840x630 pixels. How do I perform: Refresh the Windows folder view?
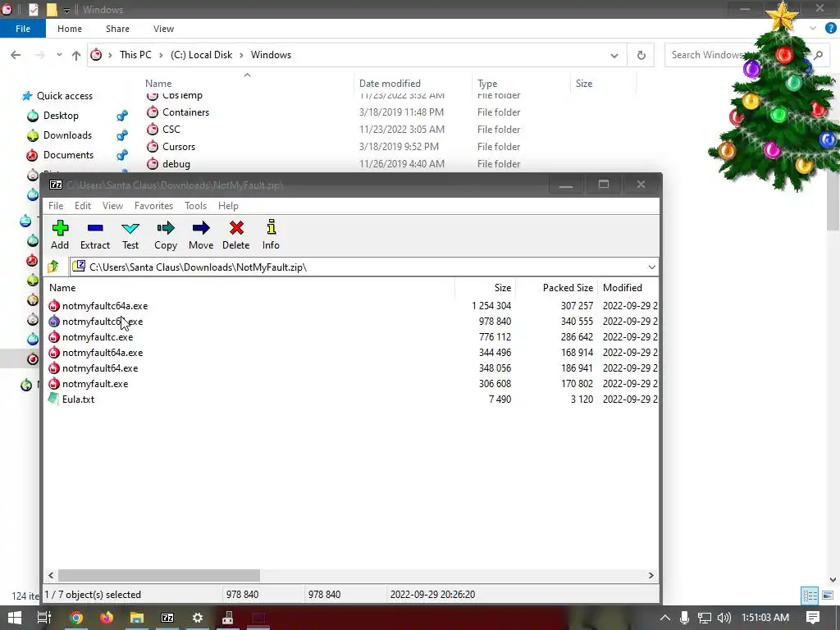(641, 55)
